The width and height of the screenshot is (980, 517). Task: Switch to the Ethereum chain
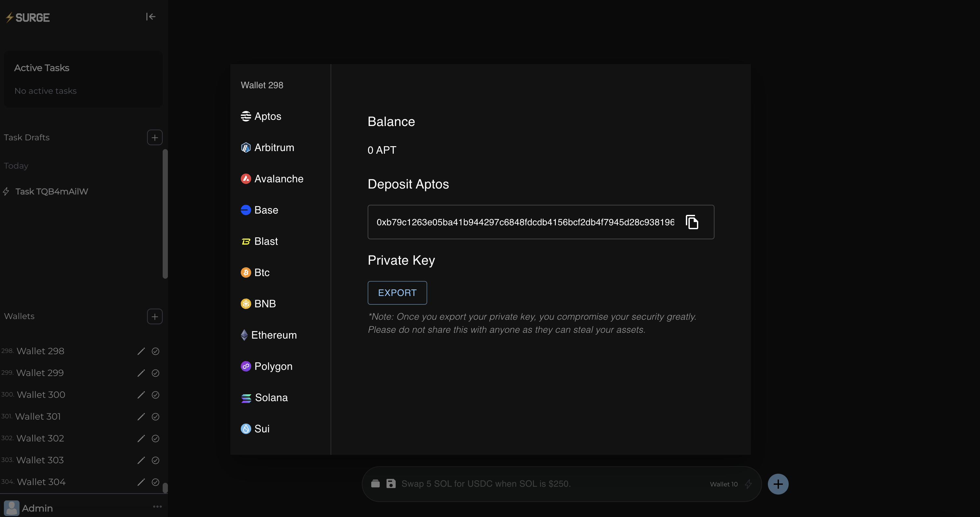[x=273, y=335]
